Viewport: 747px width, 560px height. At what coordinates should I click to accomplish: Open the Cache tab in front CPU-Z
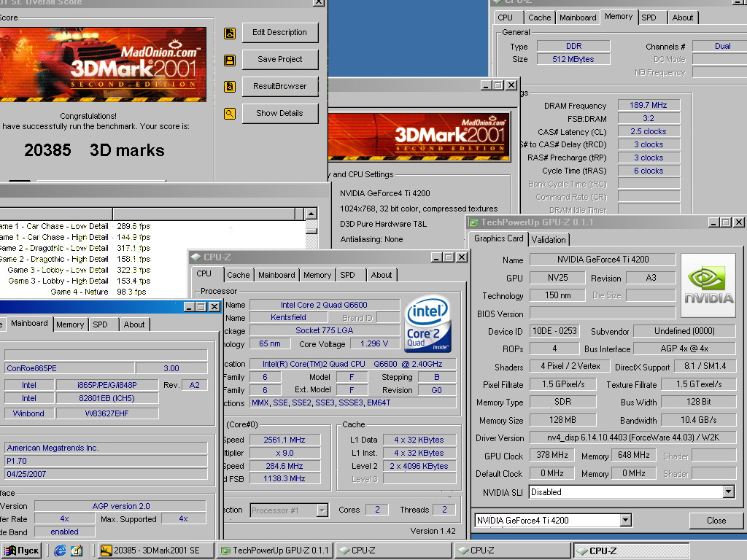click(239, 275)
